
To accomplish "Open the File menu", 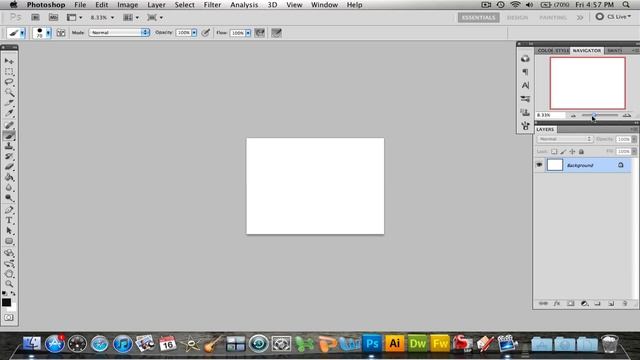I will tap(80, 5).
